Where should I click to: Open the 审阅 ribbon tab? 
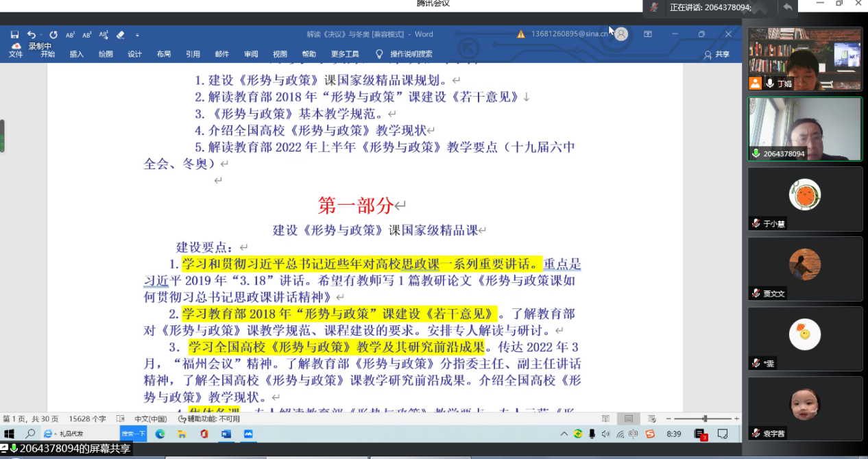[251, 54]
